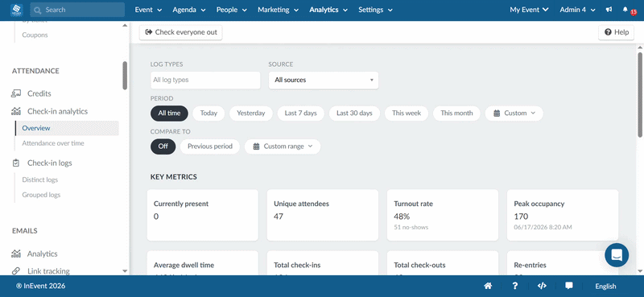
Task: Open the announcements megaphone icon
Action: click(x=609, y=10)
